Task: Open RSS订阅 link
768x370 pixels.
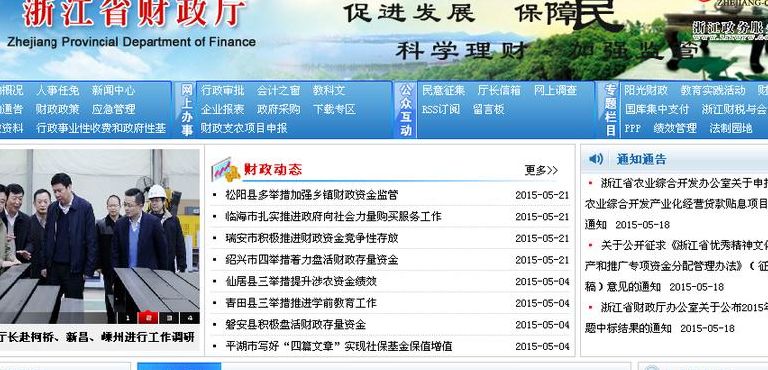Action: (441, 109)
